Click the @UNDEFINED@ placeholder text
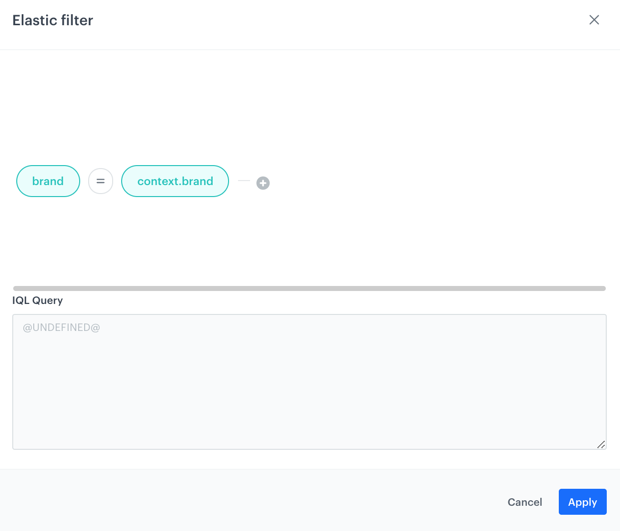Image resolution: width=620 pixels, height=531 pixels. coord(61,327)
